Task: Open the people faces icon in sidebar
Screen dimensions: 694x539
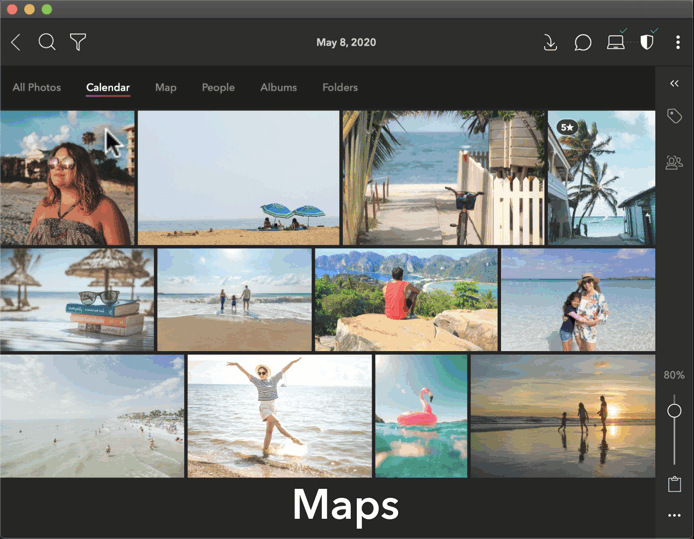Action: [674, 162]
